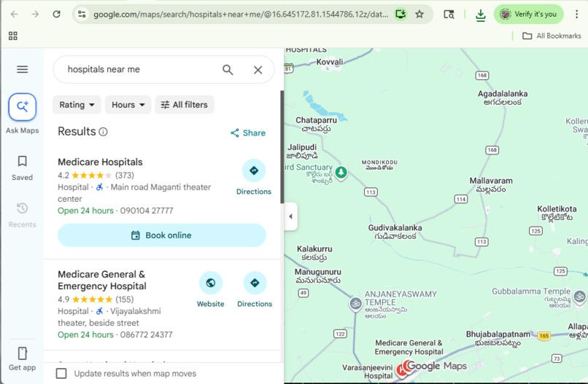Toggle Update results when map moves
The image size is (588, 384).
pos(61,374)
